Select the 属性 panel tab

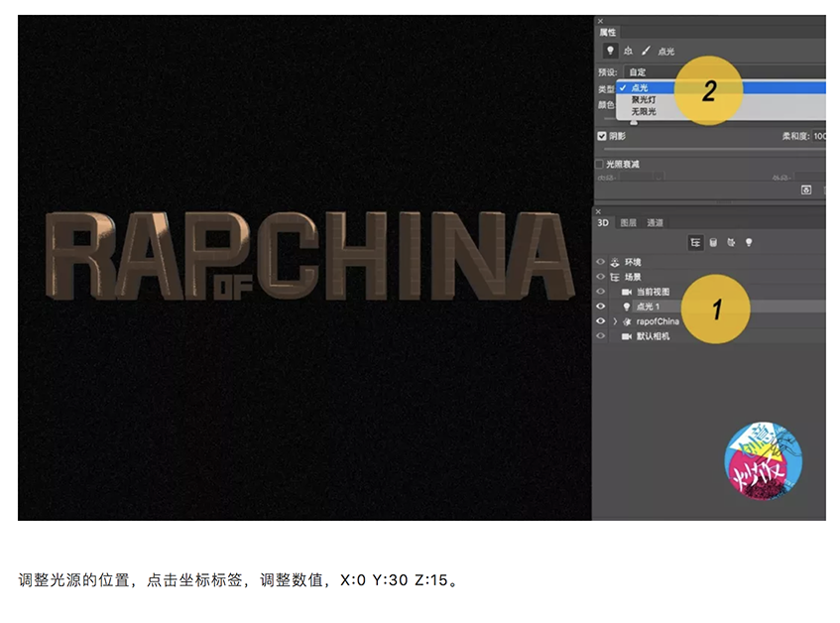[x=608, y=32]
